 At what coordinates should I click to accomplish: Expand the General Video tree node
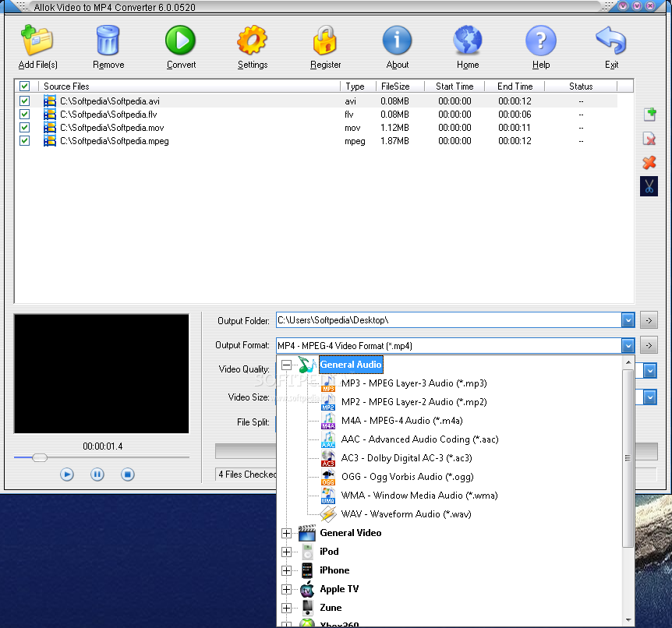tap(286, 533)
